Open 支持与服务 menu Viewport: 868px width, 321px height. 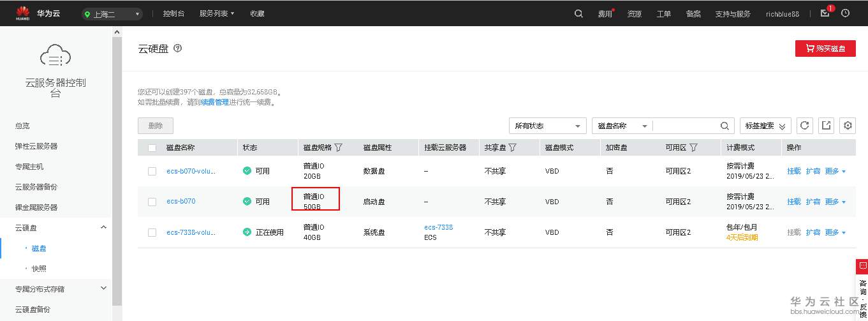[733, 14]
